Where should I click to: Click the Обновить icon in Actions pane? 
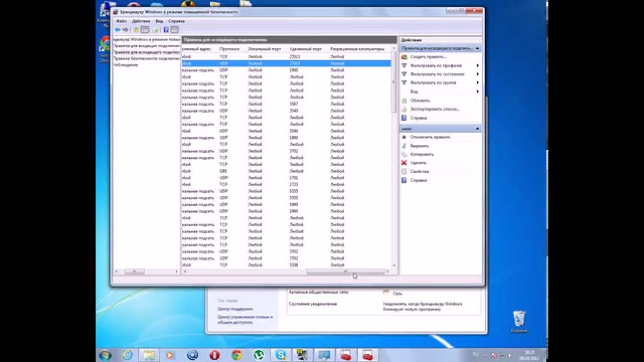coord(404,100)
